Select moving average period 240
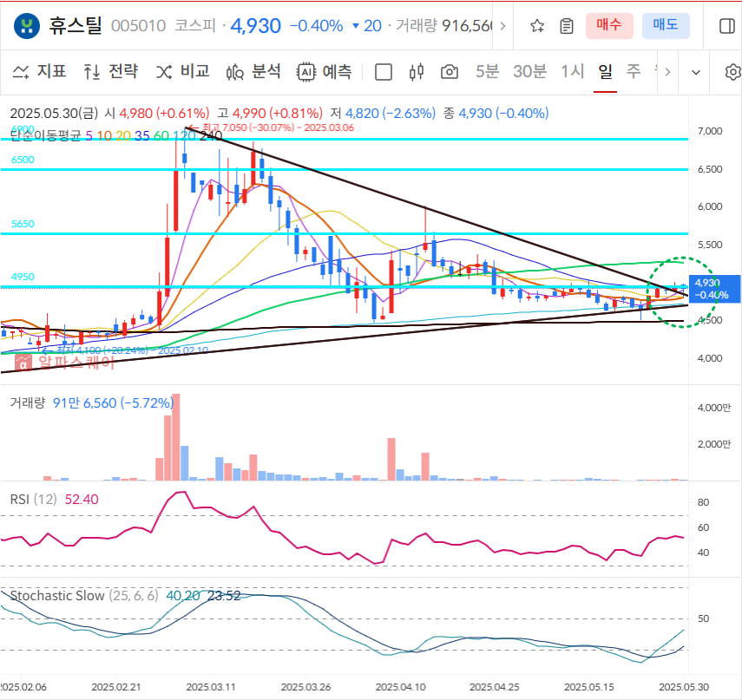The height and width of the screenshot is (700, 742). (x=211, y=136)
